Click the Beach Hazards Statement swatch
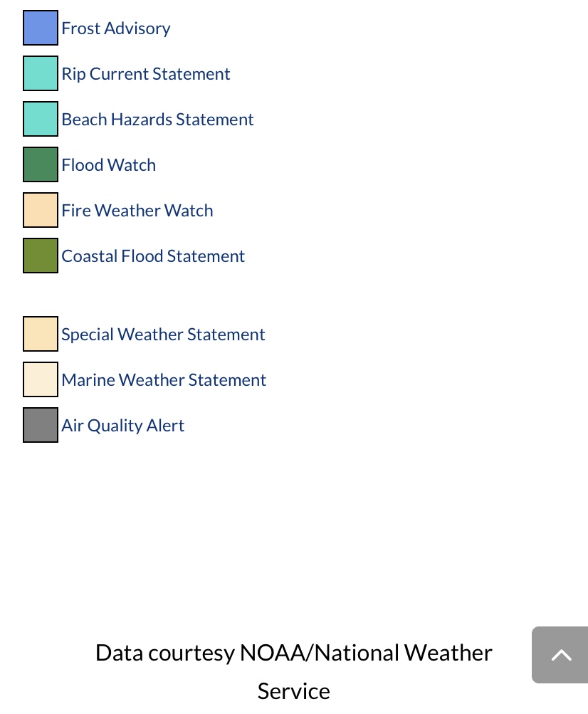The width and height of the screenshot is (588, 714). click(41, 119)
